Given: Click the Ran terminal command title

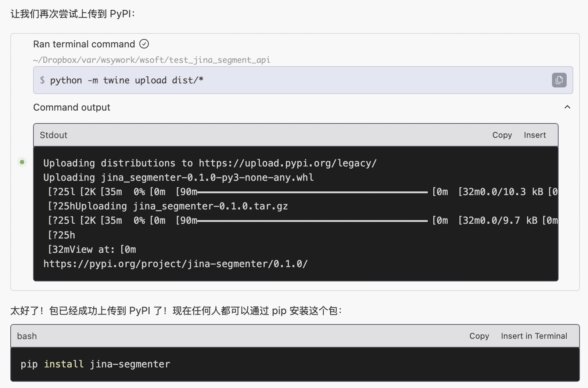Looking at the screenshot, I should (x=84, y=44).
